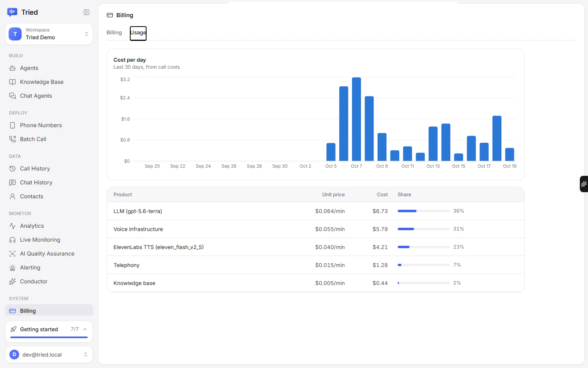Image resolution: width=588 pixels, height=368 pixels.
Task: Click the '$3.2' y-axis label
Action: (x=125, y=79)
